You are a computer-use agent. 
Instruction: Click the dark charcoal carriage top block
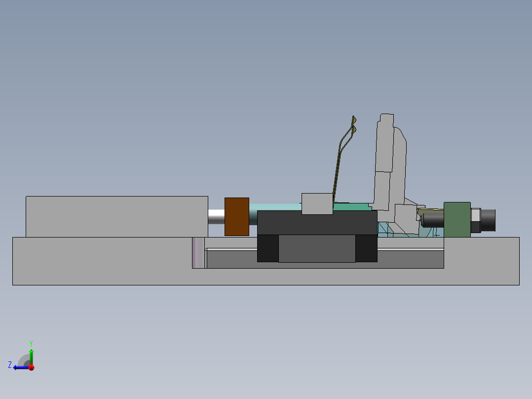click(x=317, y=223)
